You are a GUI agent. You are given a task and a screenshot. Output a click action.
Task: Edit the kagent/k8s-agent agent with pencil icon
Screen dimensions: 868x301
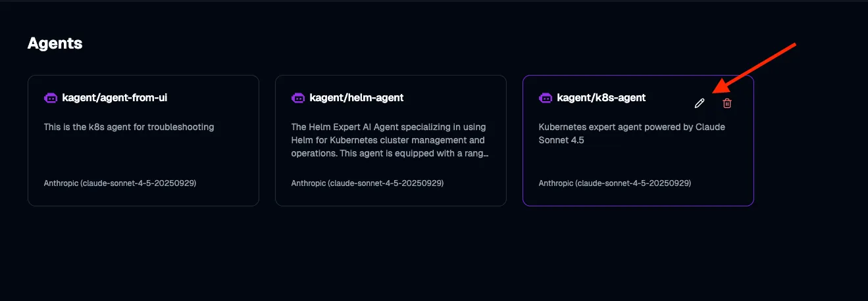pos(700,103)
